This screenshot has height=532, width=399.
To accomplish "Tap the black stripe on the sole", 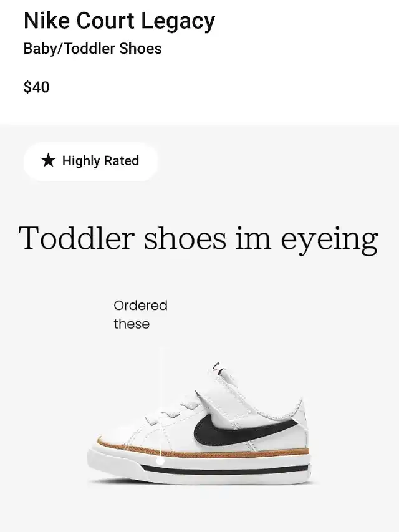I will click(x=224, y=470).
